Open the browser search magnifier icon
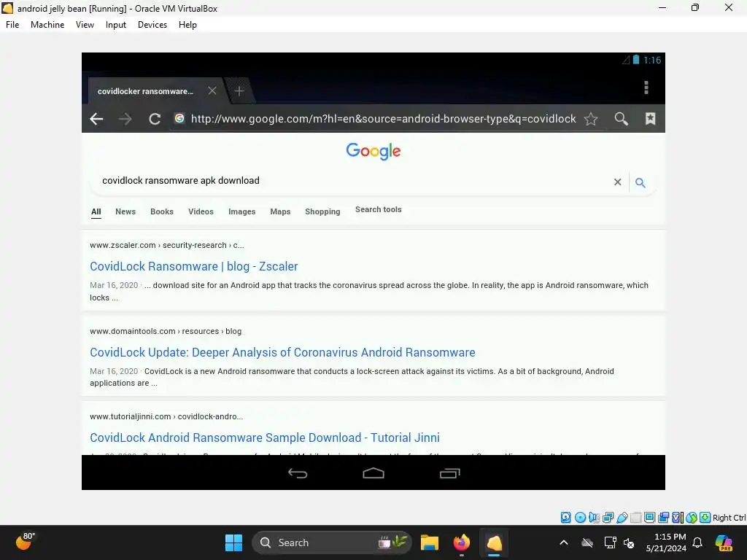The image size is (747, 560). pyautogui.click(x=622, y=119)
